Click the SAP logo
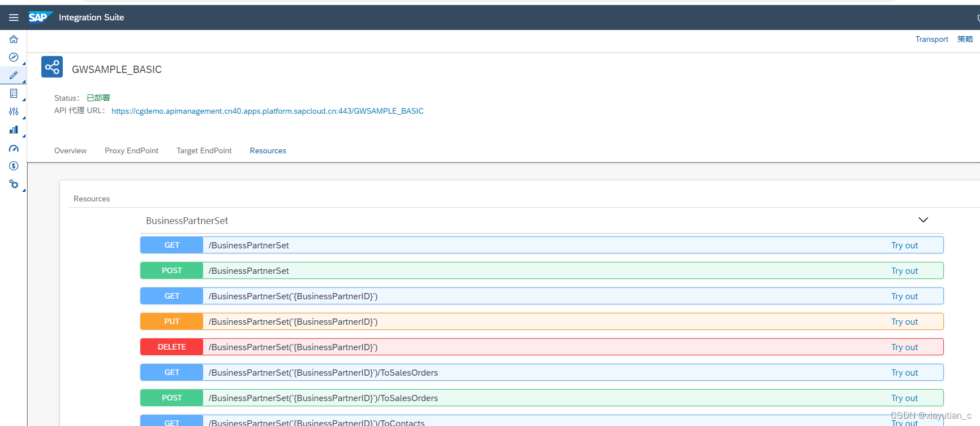This screenshot has width=980, height=426. point(40,17)
